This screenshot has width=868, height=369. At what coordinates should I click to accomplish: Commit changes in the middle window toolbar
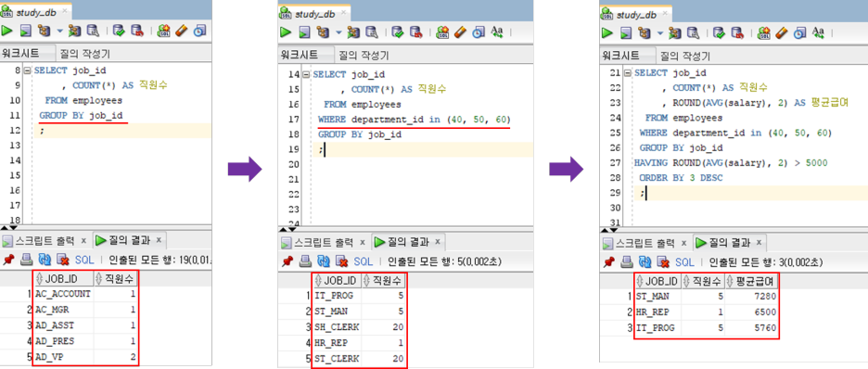397,32
